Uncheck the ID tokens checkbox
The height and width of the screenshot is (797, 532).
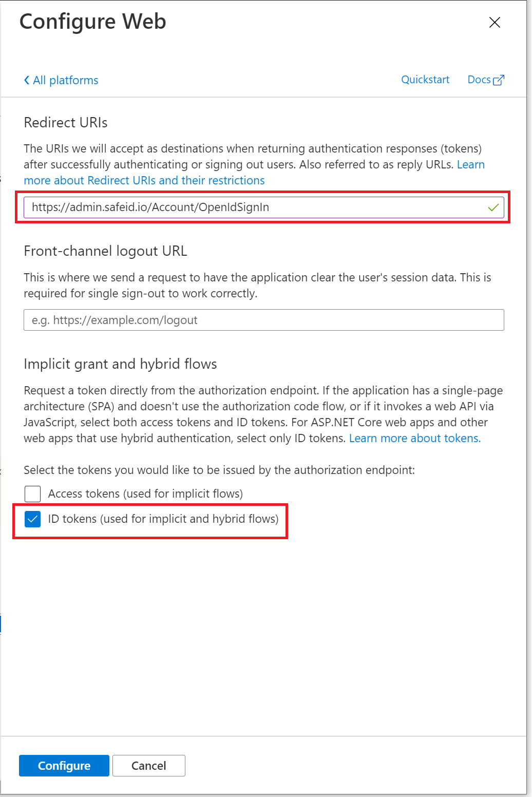coord(33,519)
